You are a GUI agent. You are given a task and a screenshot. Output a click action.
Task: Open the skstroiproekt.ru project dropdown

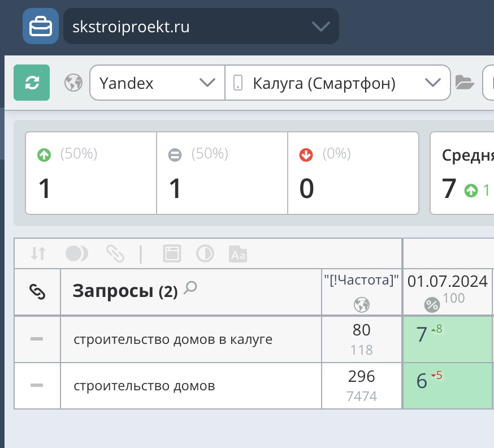[201, 26]
